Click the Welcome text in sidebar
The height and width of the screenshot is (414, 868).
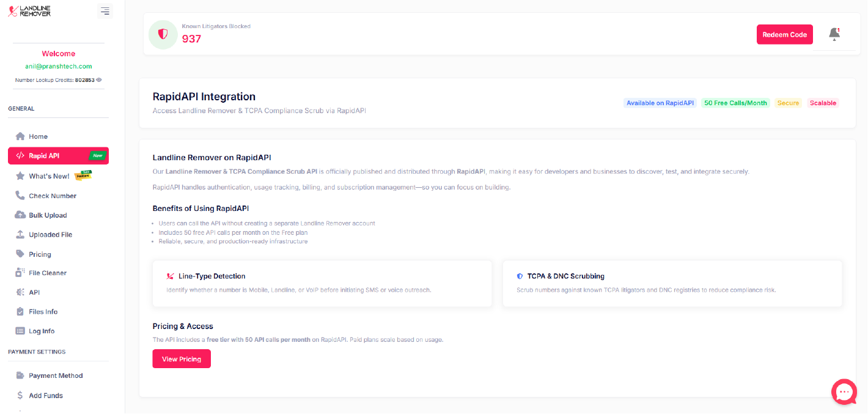pyautogui.click(x=59, y=54)
